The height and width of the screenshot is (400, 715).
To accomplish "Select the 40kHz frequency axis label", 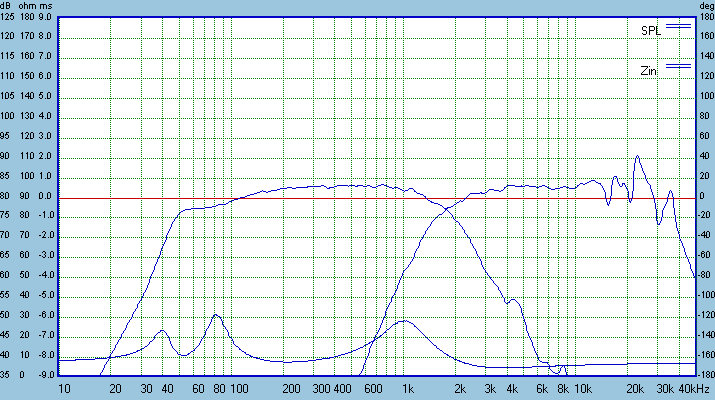I will tap(693, 388).
